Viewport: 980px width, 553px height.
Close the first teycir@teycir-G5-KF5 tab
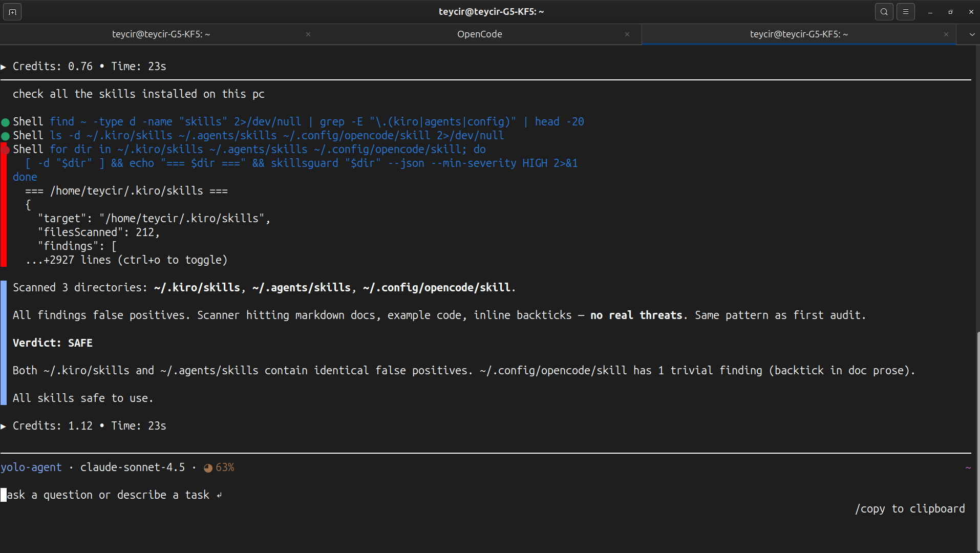point(308,34)
